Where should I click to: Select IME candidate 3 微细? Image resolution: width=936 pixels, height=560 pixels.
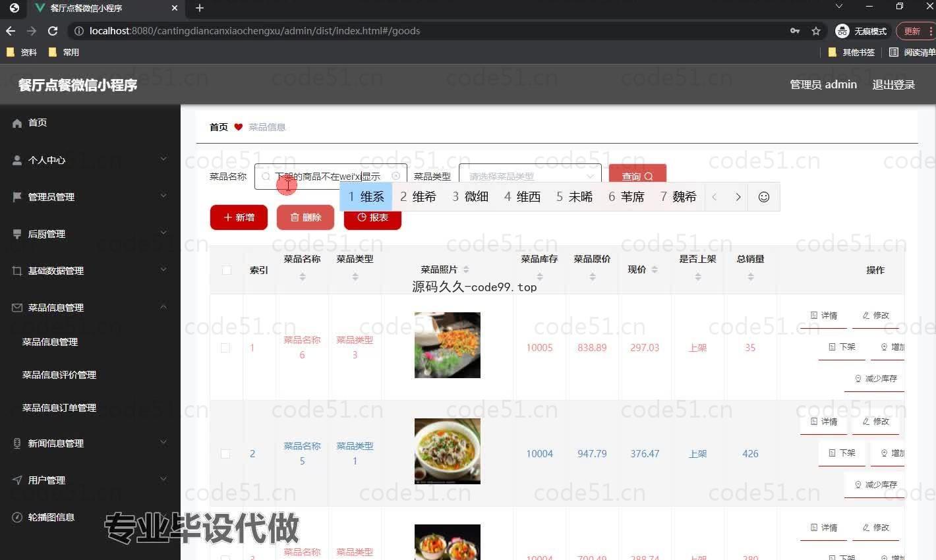(471, 197)
